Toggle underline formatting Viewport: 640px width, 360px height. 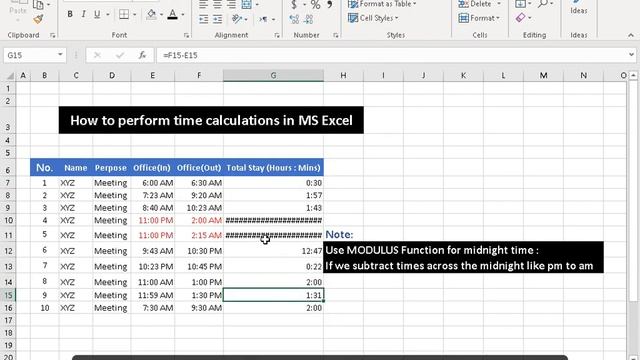(97, 14)
